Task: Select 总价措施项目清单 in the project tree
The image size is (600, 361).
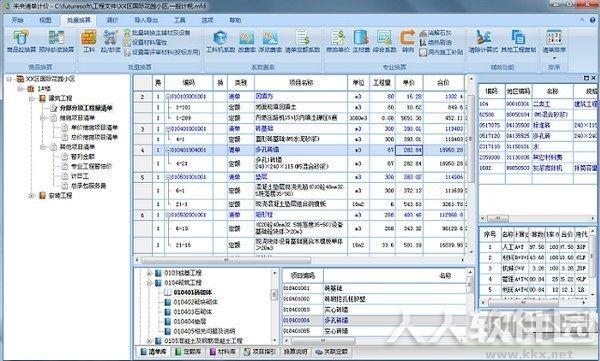Action: click(x=95, y=137)
